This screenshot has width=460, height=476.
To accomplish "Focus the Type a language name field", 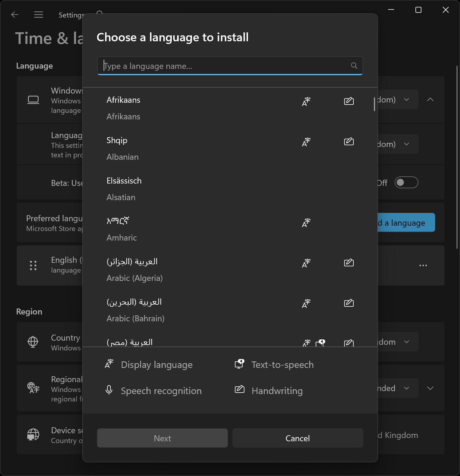I will pyautogui.click(x=230, y=66).
